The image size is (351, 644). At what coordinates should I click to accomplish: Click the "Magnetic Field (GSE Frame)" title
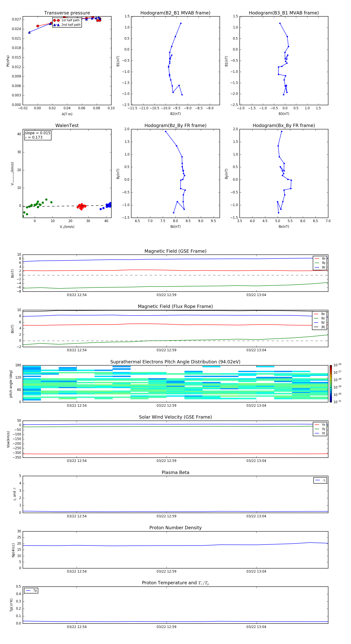[x=175, y=251]
